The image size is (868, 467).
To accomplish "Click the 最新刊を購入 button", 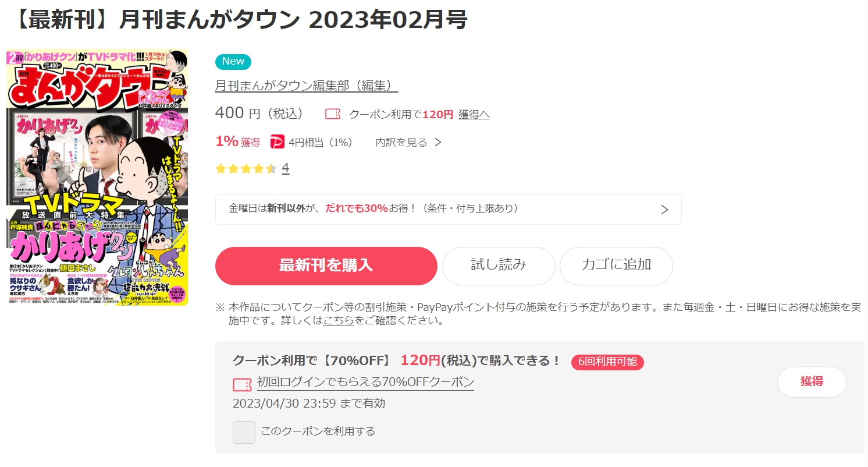I will click(x=326, y=266).
